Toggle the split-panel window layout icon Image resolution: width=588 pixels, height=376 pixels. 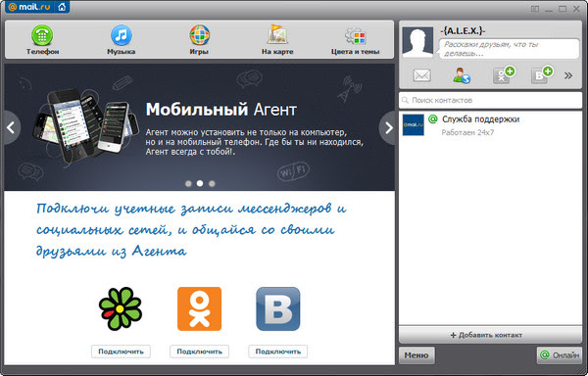click(x=535, y=9)
